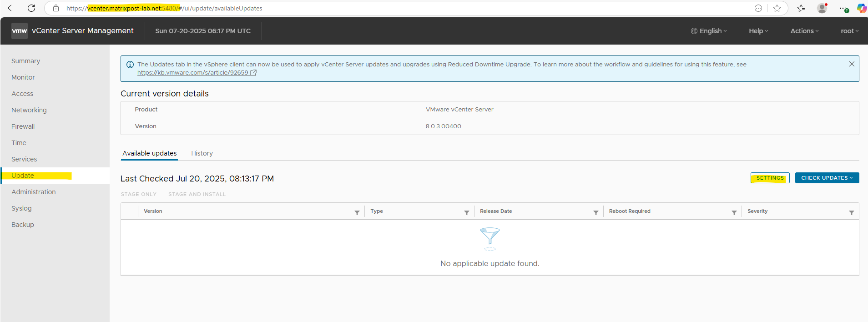Open Syslog in sidebar
Image resolution: width=868 pixels, height=322 pixels.
click(21, 208)
